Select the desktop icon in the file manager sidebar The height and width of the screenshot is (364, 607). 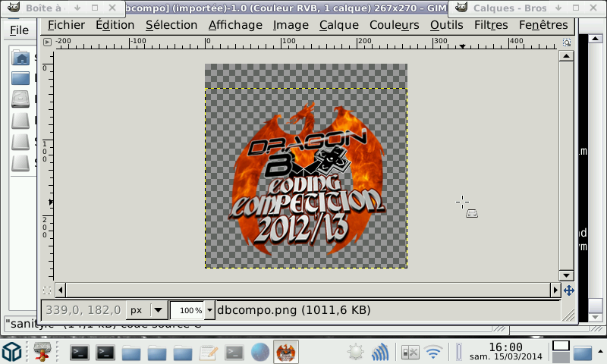point(20,79)
